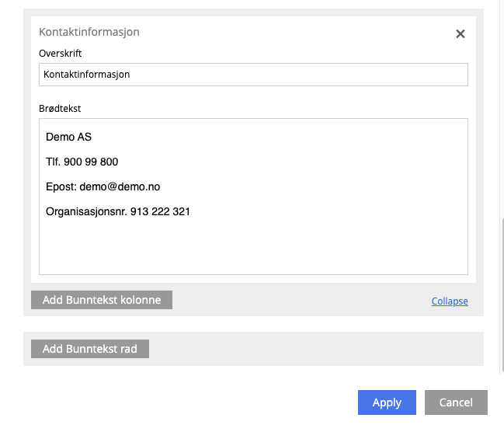Click the word Epost in body text

60,187
